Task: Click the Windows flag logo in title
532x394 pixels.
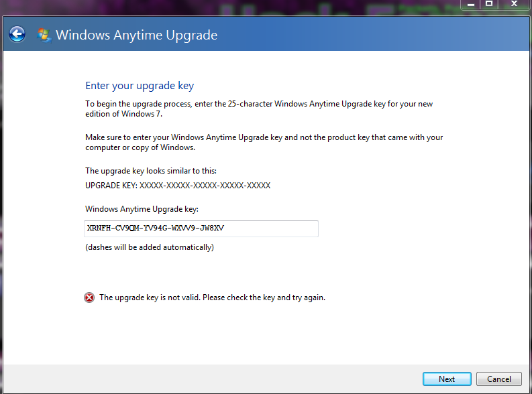Action: [44, 36]
